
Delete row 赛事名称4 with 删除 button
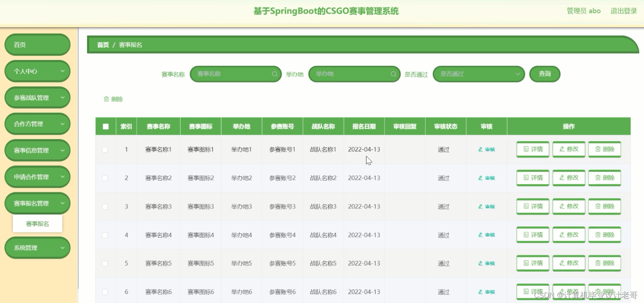pos(604,235)
